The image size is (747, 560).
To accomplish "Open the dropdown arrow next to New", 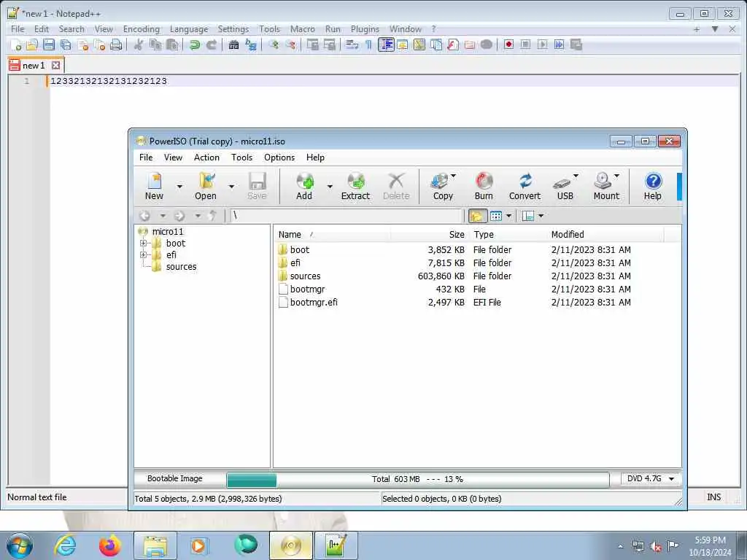I will [179, 186].
